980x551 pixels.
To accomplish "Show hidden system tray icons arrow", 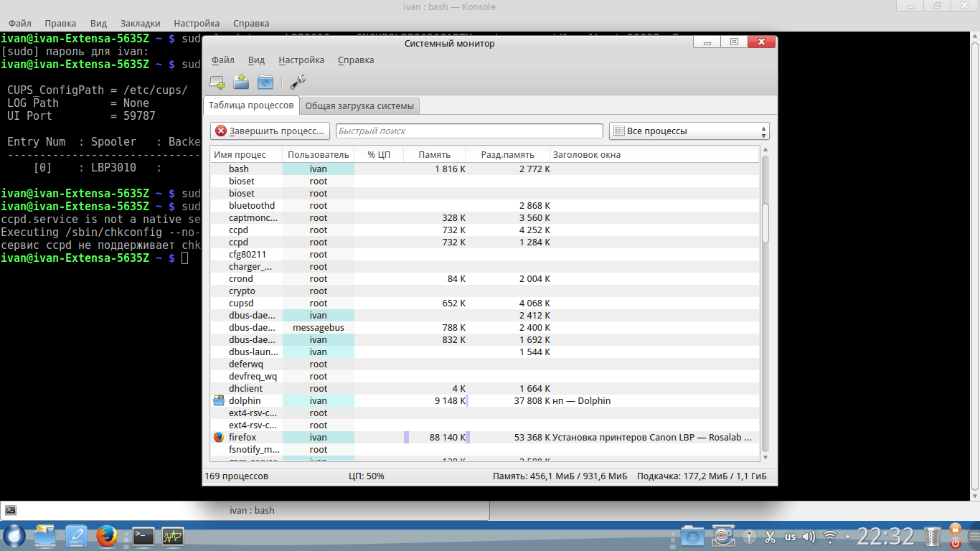I will point(850,537).
